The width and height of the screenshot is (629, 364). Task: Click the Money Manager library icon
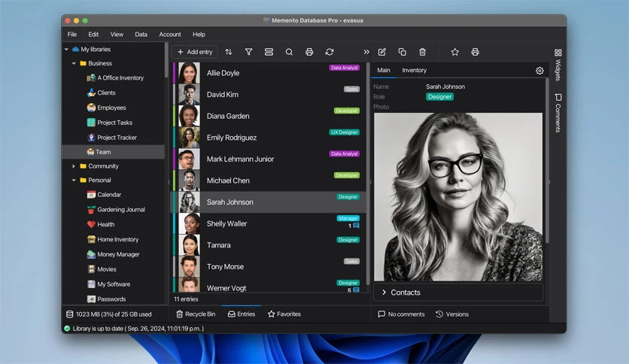(x=91, y=254)
